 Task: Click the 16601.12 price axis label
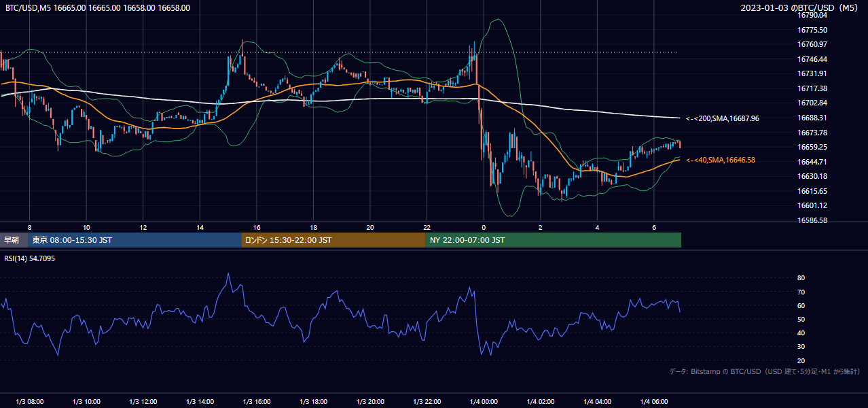pyautogui.click(x=812, y=205)
